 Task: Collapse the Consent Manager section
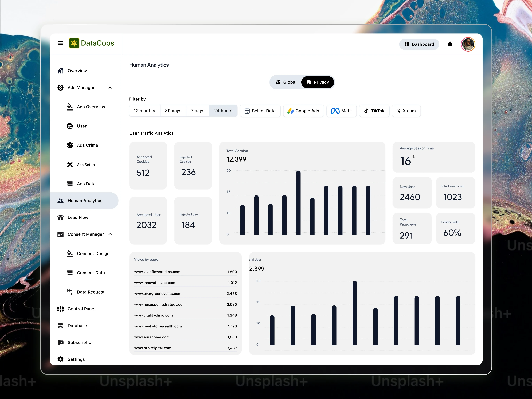110,234
